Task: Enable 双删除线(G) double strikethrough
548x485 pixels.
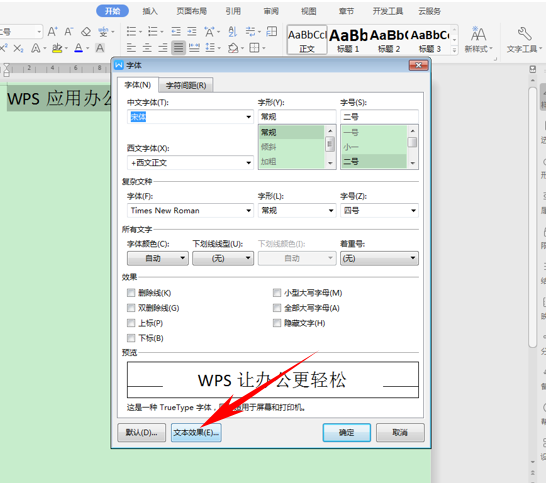Action: coord(131,308)
